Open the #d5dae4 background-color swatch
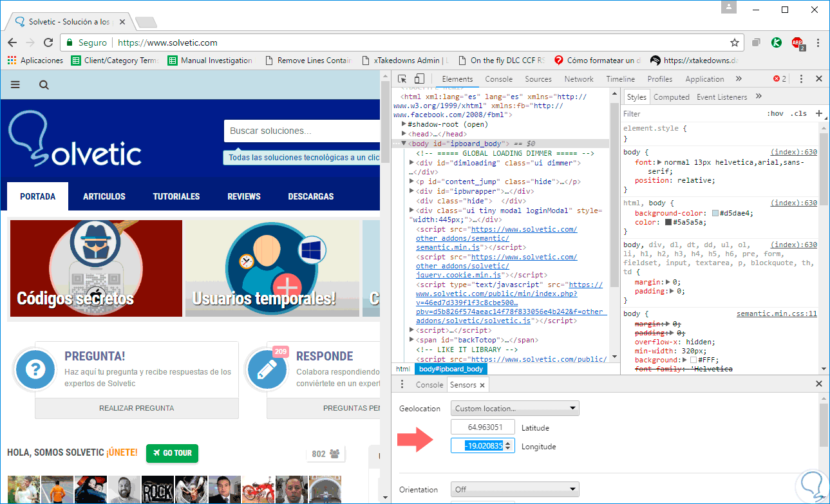Screen dimensions: 830x504 pyautogui.click(x=715, y=213)
